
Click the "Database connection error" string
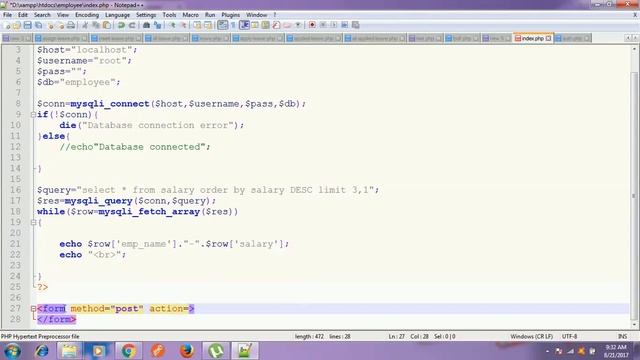point(158,125)
